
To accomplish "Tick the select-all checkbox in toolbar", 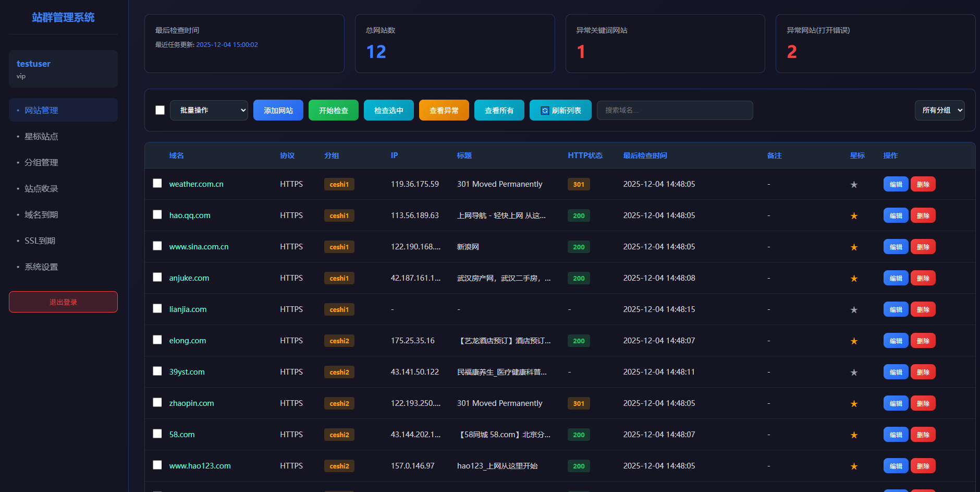I will pyautogui.click(x=160, y=110).
